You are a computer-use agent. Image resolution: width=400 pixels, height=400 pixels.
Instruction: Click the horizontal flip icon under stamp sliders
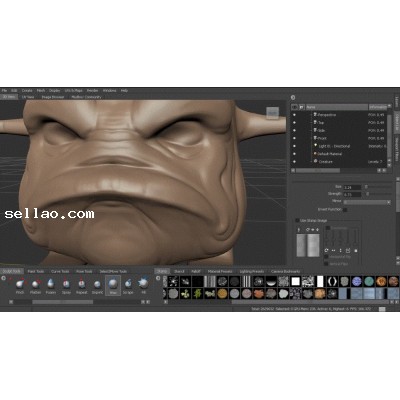[333, 250]
